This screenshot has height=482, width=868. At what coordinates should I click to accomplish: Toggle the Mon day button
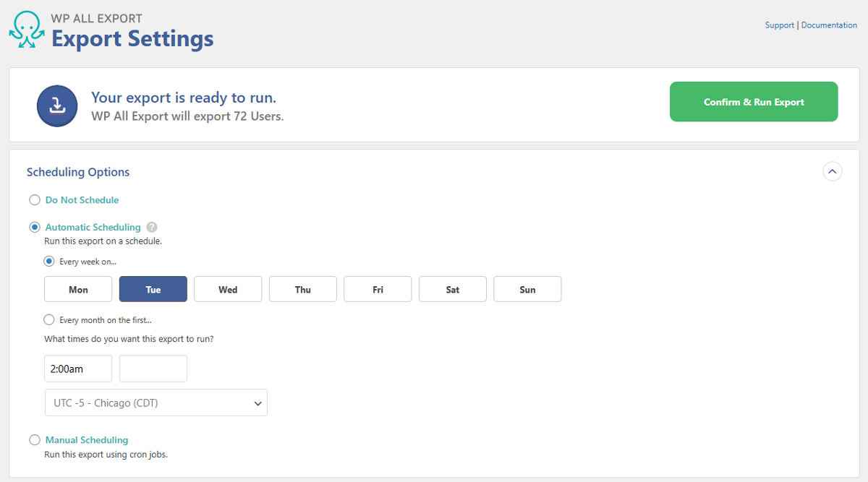tap(78, 289)
